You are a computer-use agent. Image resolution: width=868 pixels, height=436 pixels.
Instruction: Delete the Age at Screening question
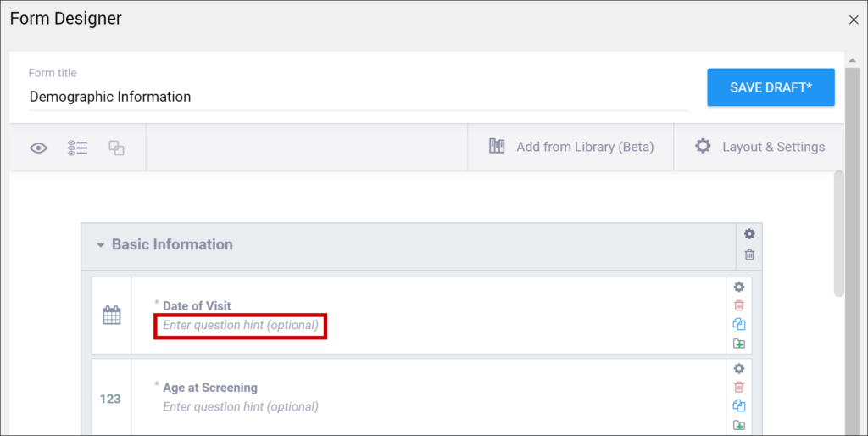point(739,387)
